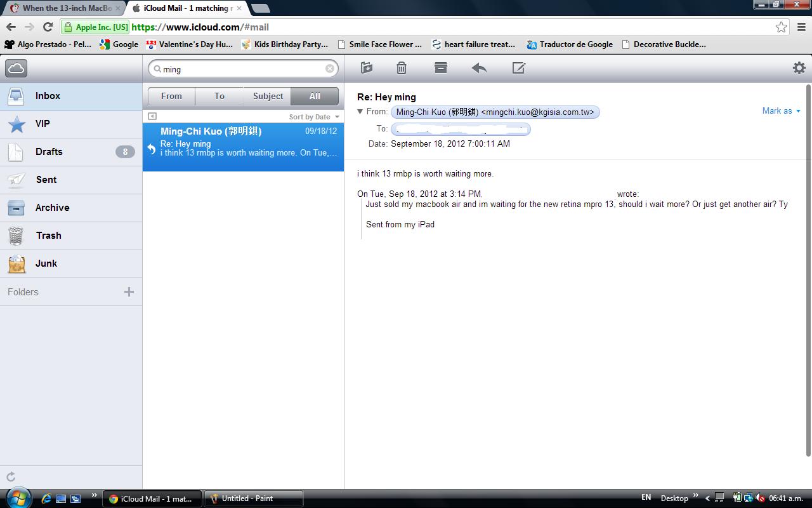
Task: Open the iCloud apps cloud icon
Action: 16,68
